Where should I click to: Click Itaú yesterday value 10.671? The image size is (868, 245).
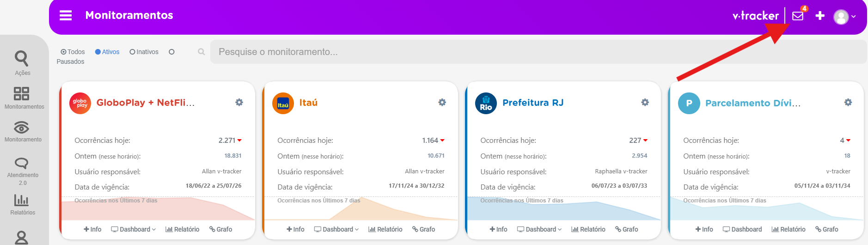tap(436, 156)
